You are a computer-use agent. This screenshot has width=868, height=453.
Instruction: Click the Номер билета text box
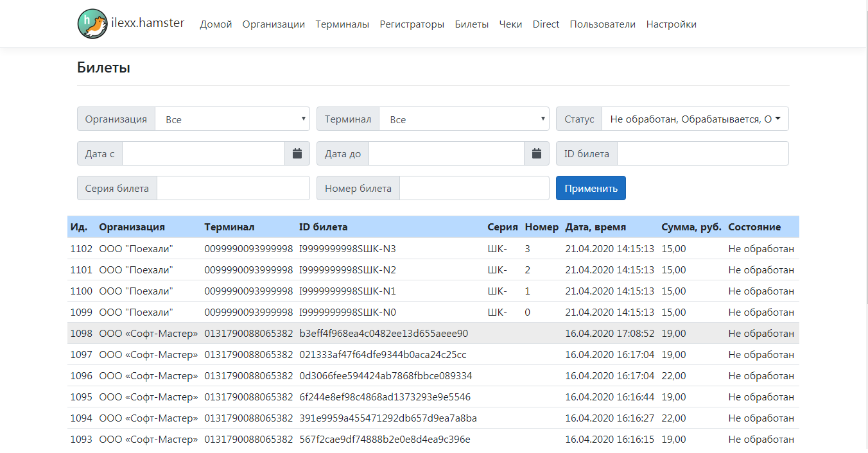tap(474, 188)
